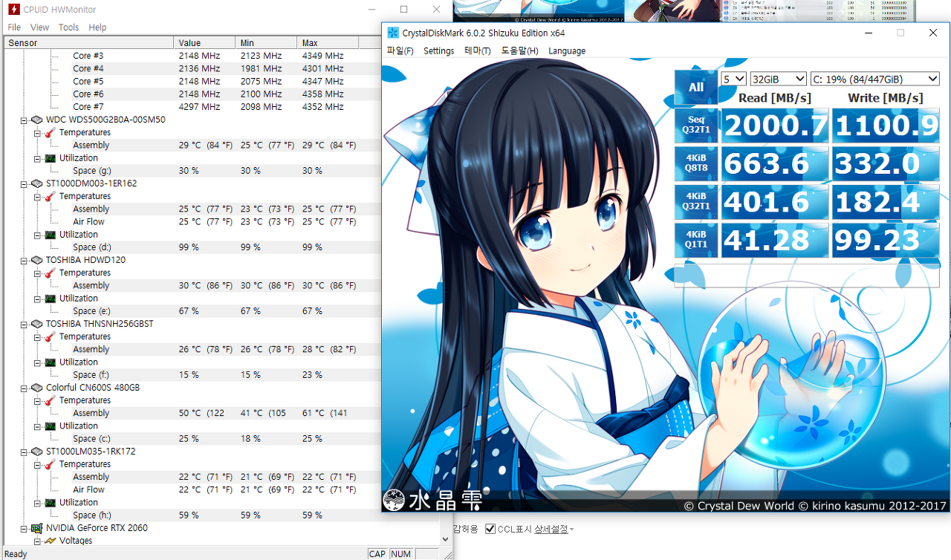The image size is (951, 560).
Task: Minimize the CrystalDiskMark window
Action: pyautogui.click(x=867, y=33)
